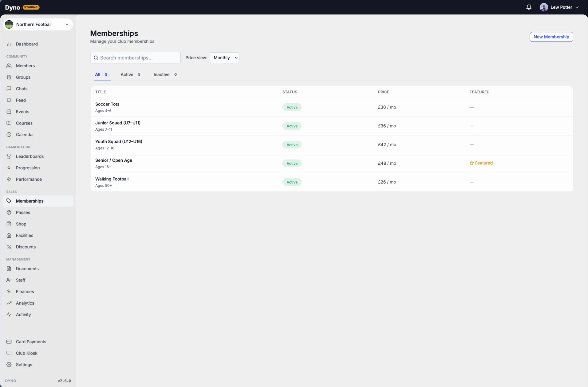Click the New Membership button

tap(551, 37)
